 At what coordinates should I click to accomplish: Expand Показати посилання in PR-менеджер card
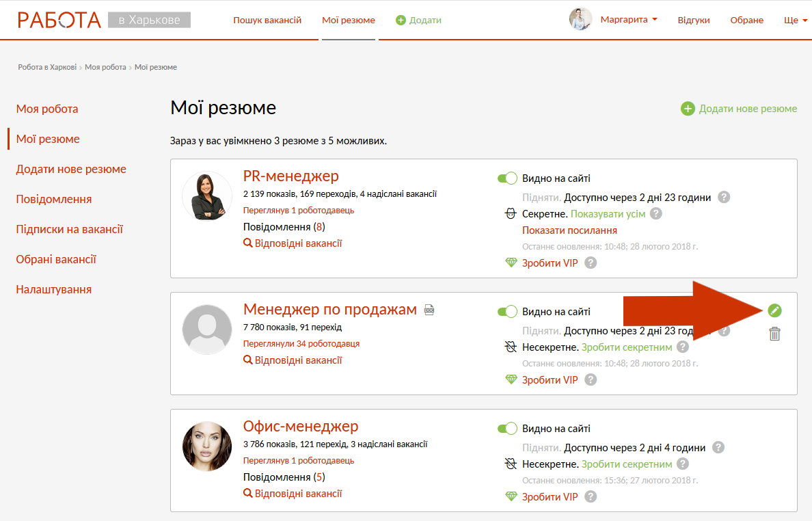[569, 230]
